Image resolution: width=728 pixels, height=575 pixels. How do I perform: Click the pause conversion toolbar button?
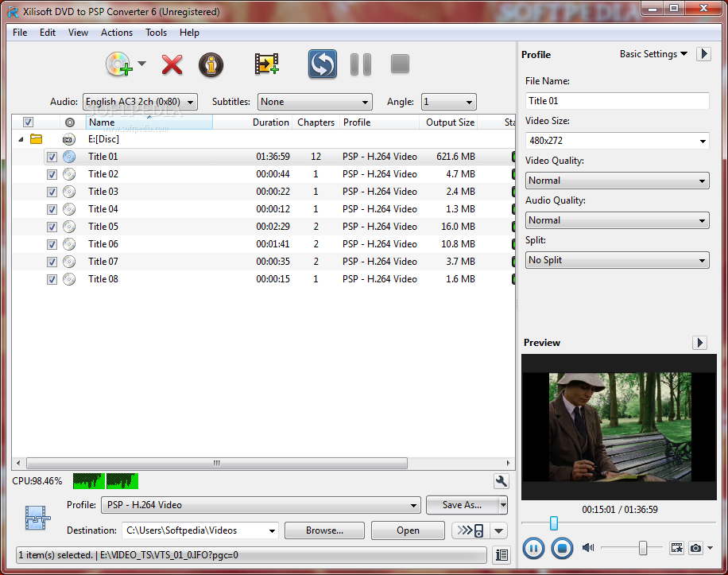(361, 64)
